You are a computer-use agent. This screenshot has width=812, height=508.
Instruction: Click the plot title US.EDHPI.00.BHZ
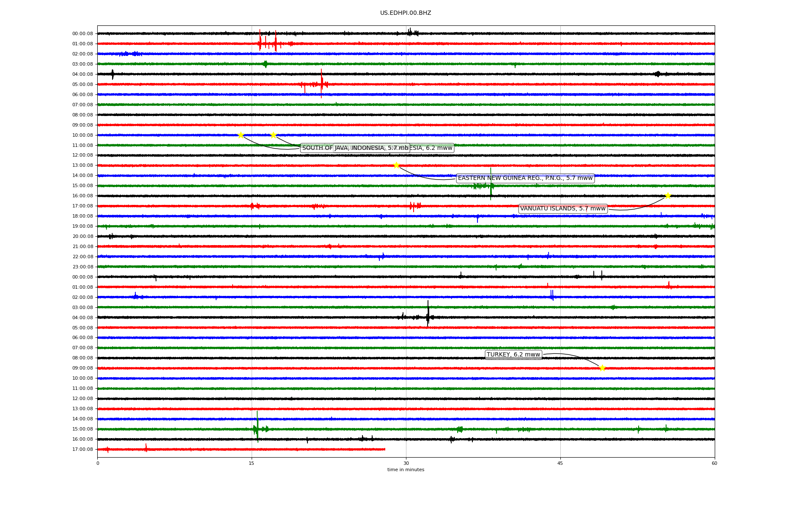click(406, 13)
